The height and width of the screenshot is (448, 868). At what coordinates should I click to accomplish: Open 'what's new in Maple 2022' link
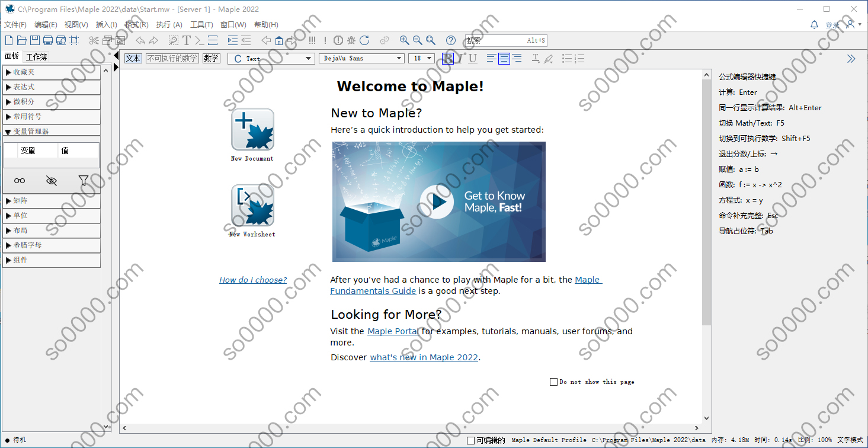(424, 357)
